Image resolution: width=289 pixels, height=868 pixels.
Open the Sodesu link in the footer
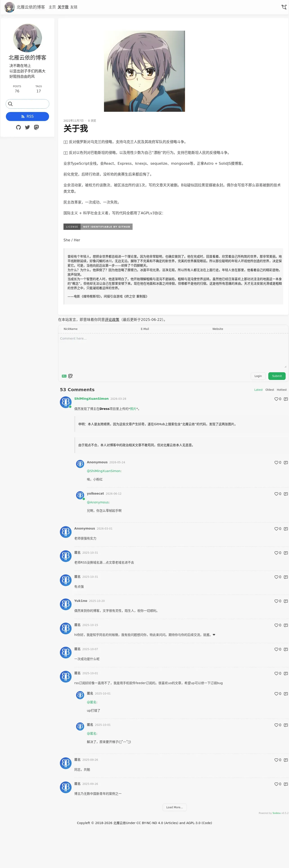[x=277, y=813]
